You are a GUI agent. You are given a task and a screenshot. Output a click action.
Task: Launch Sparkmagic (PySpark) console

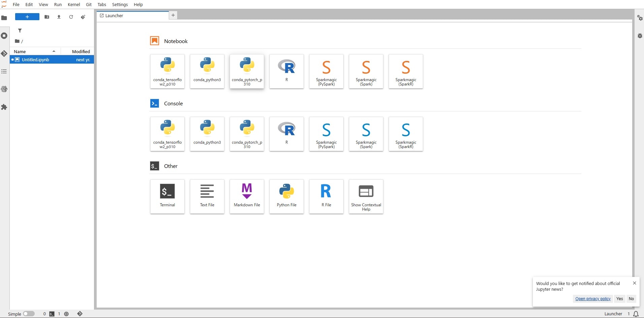pyautogui.click(x=326, y=134)
